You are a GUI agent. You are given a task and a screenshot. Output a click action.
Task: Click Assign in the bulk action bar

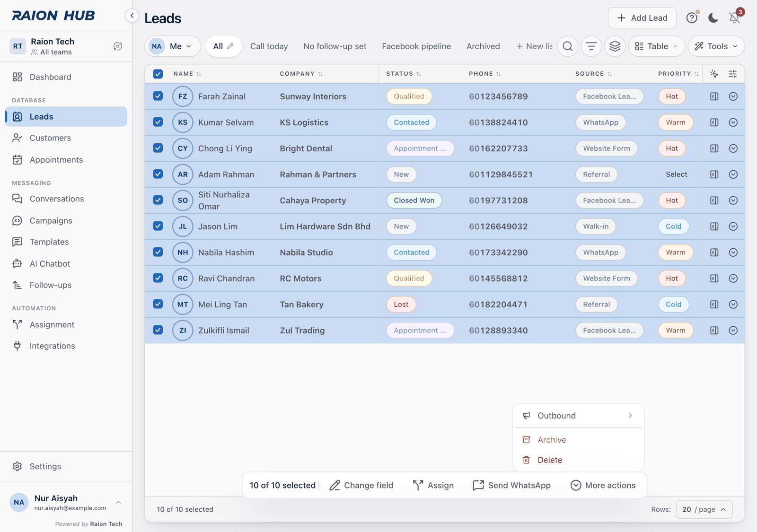click(433, 485)
